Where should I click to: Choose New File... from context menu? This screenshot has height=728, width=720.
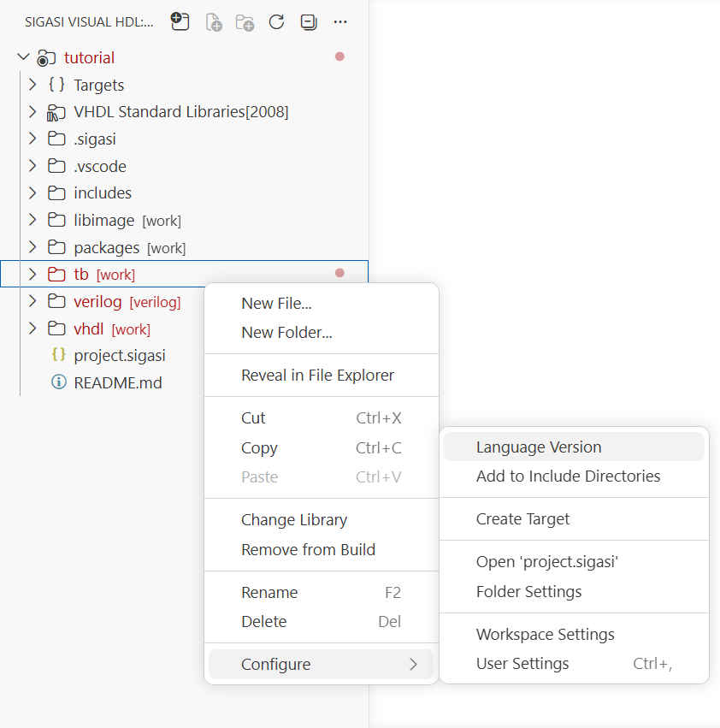(x=322, y=303)
